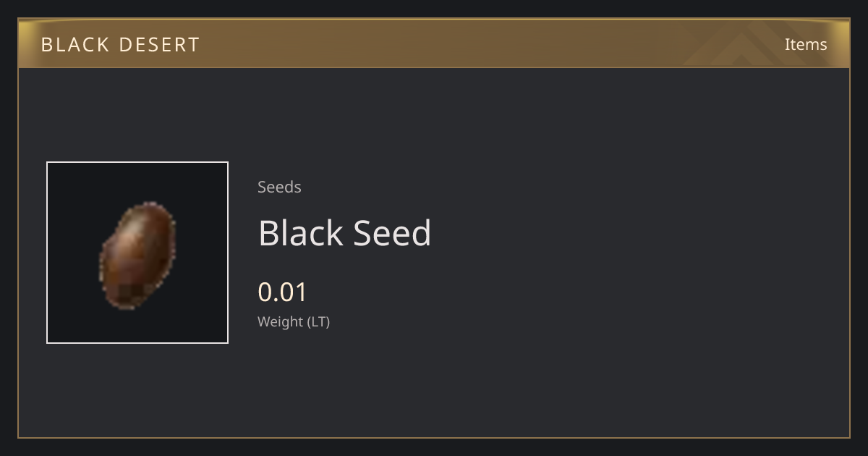Go to the Items section label
The height and width of the screenshot is (456, 868).
coord(806,44)
